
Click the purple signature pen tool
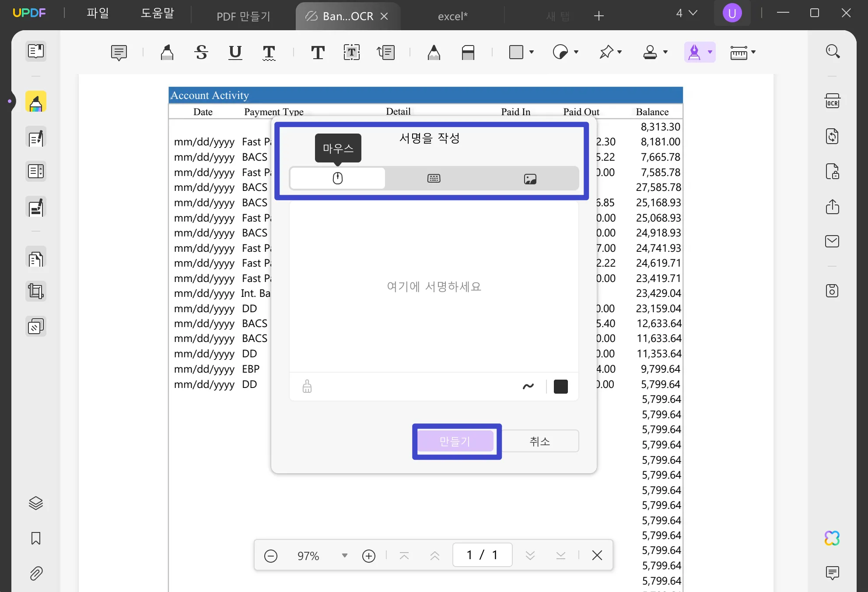(x=694, y=52)
